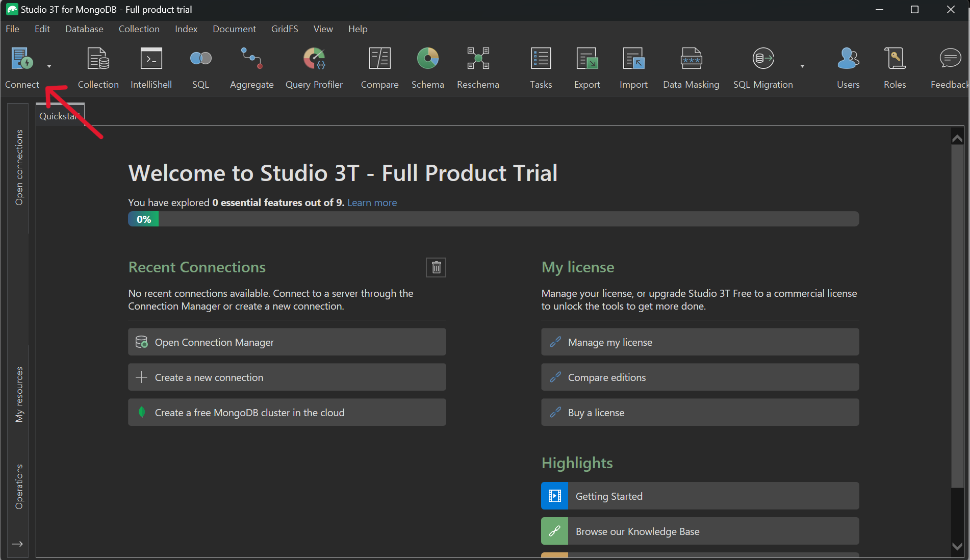Open the Collection menu

139,29
